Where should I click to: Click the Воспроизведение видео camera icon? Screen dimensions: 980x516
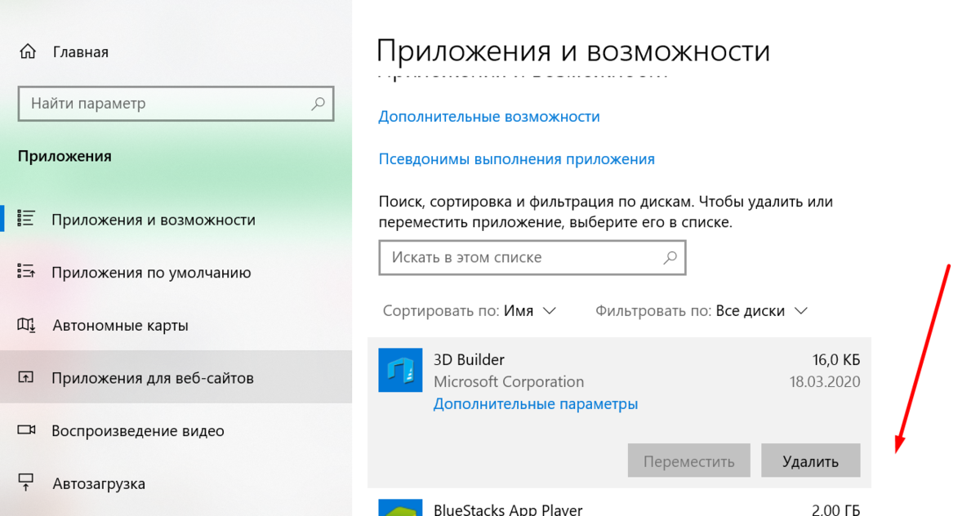tap(26, 430)
